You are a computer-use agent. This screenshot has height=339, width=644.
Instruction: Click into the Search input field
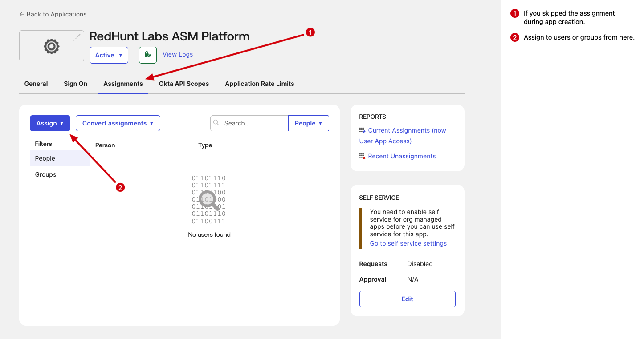tap(254, 123)
